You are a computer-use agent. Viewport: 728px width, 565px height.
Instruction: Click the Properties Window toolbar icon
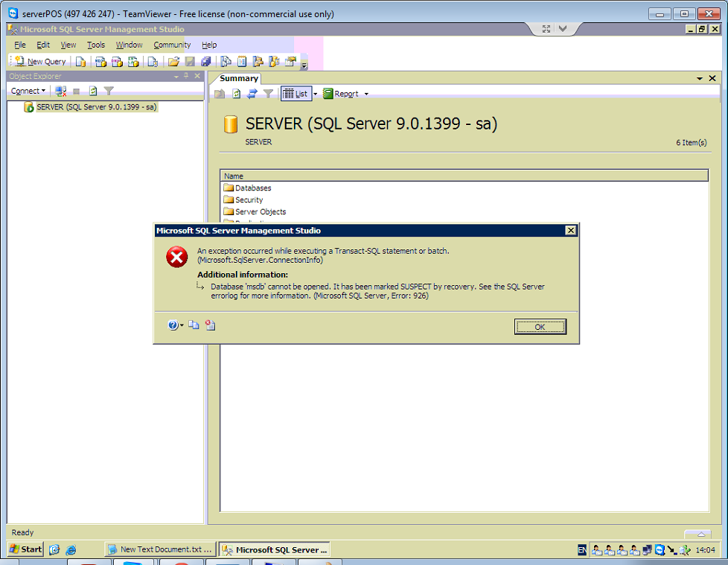(x=290, y=61)
